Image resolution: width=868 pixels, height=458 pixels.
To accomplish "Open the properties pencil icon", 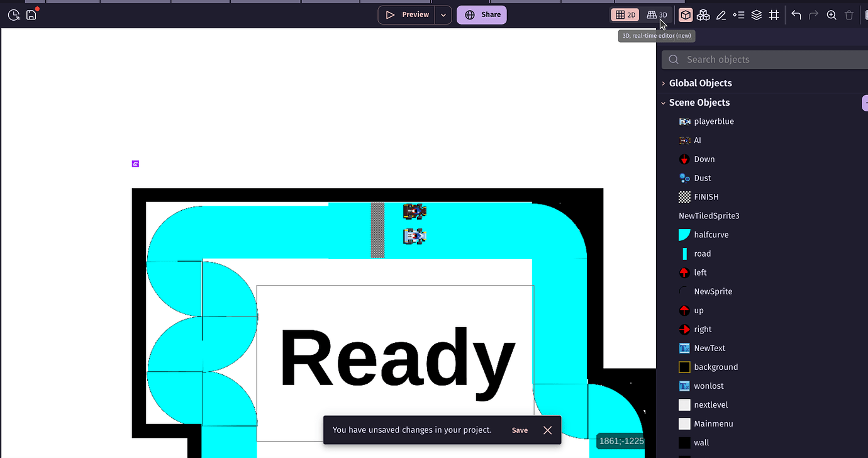I will (x=721, y=15).
